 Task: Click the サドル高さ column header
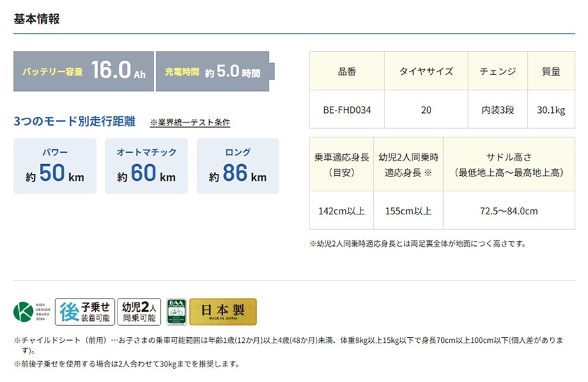click(509, 165)
